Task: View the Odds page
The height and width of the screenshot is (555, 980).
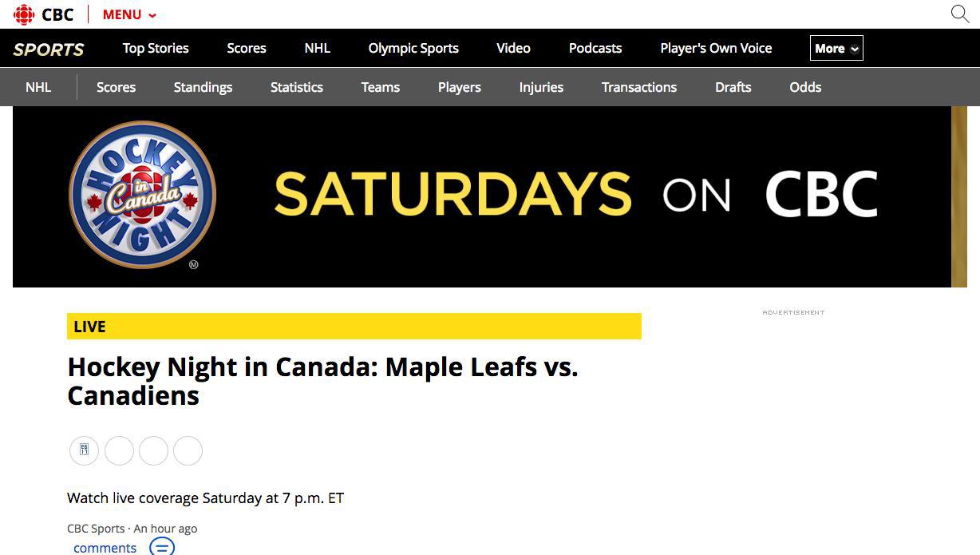Action: (805, 87)
